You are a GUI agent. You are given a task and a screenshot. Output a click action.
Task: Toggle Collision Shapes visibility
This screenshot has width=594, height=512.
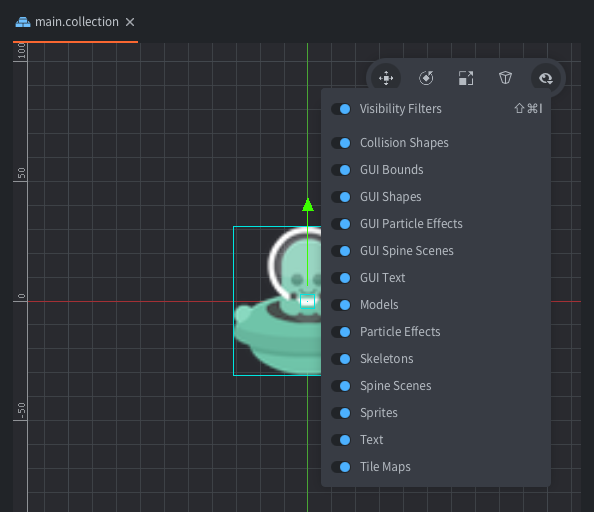click(x=341, y=143)
